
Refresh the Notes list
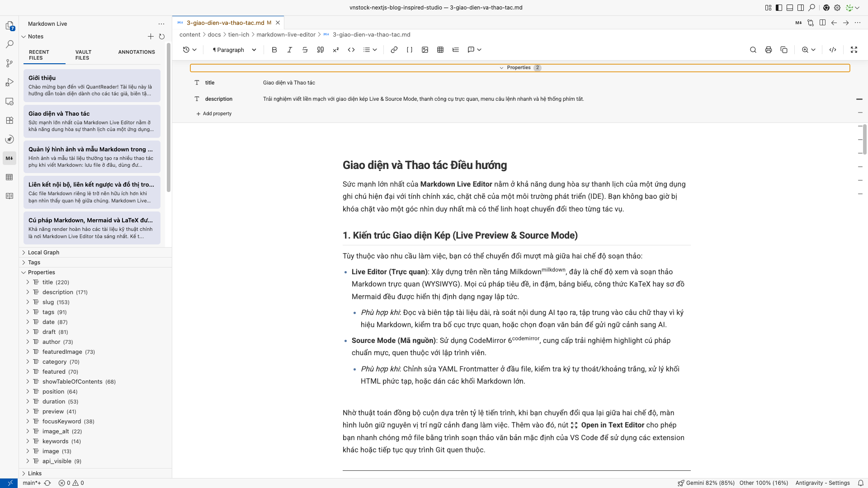[162, 37]
